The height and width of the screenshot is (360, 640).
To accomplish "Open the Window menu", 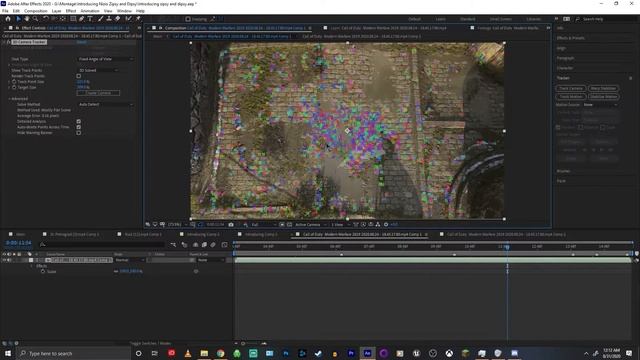I will 124,11.
